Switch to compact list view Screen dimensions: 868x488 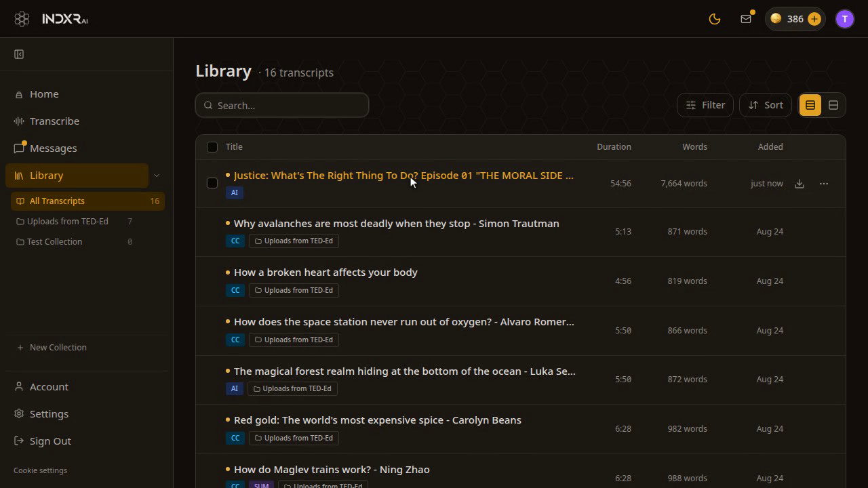click(x=833, y=105)
